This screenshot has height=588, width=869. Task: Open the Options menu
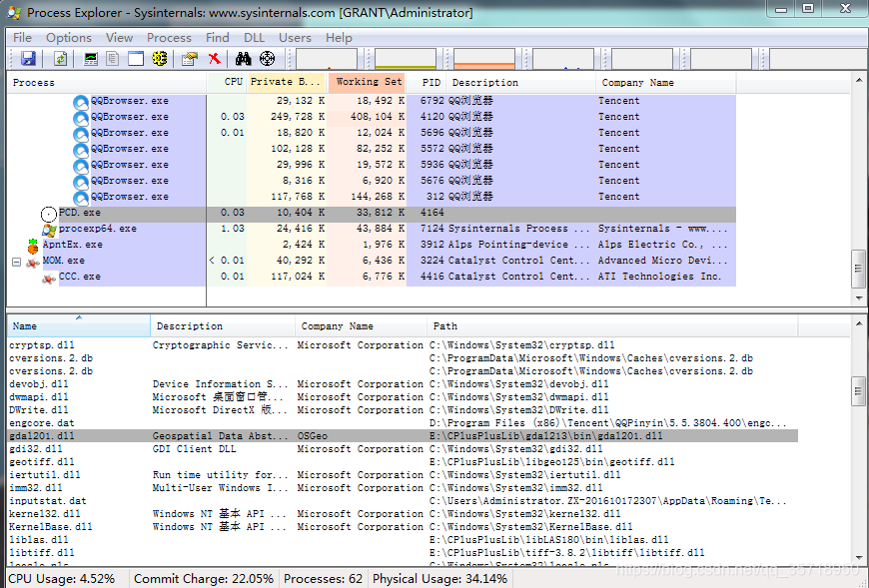tap(69, 38)
